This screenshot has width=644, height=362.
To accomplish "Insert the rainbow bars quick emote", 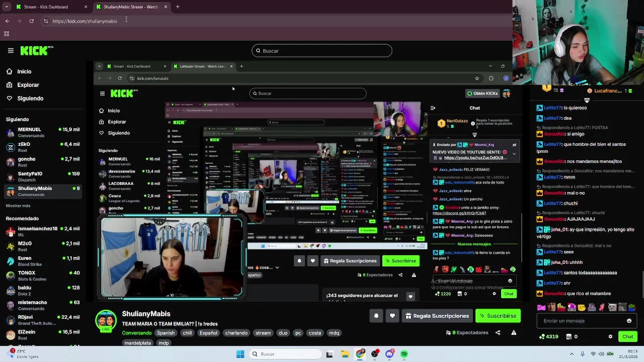I will [x=561, y=307].
